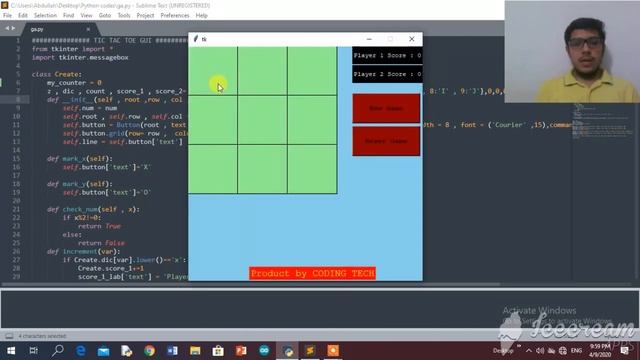Screen dimensions: 640x360
Task: Open the Goto menu
Action: 105,16
